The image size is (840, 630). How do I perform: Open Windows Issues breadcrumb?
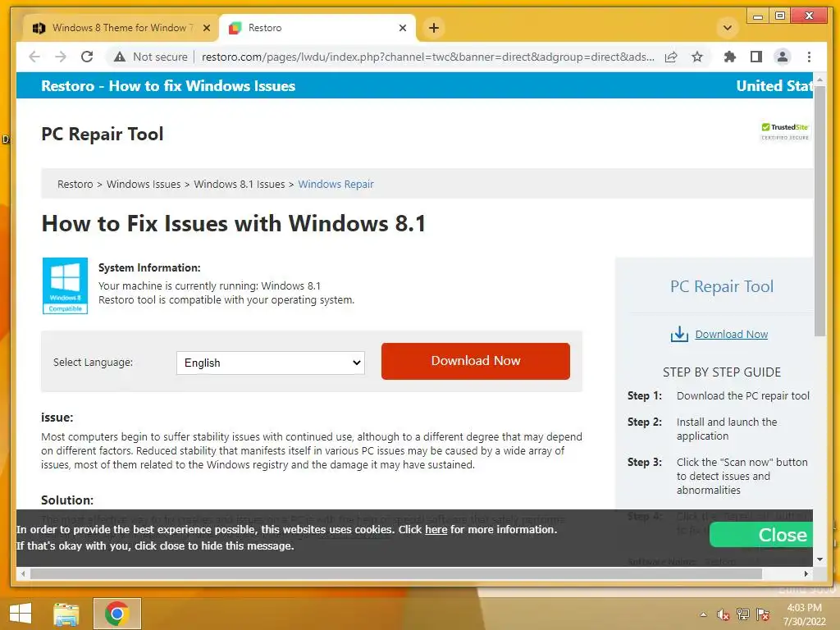pos(144,185)
